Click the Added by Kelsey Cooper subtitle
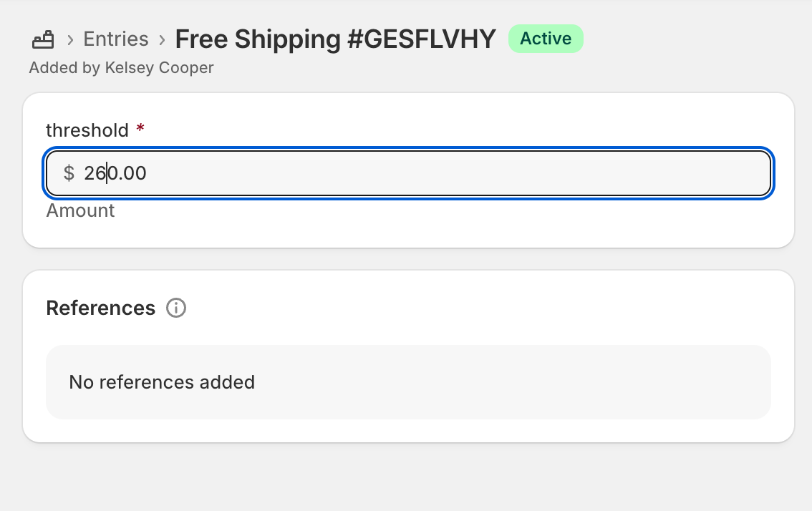Image resolution: width=812 pixels, height=511 pixels. (121, 68)
